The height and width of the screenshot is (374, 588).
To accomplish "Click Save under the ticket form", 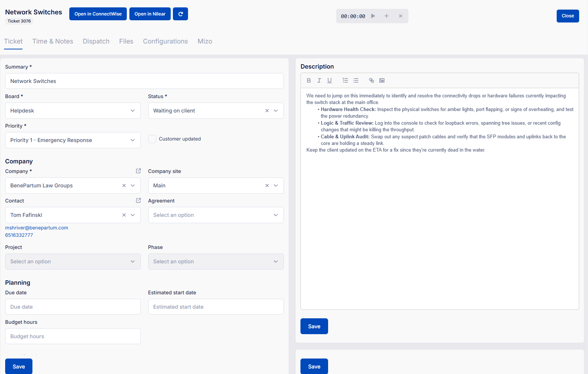I will [19, 366].
